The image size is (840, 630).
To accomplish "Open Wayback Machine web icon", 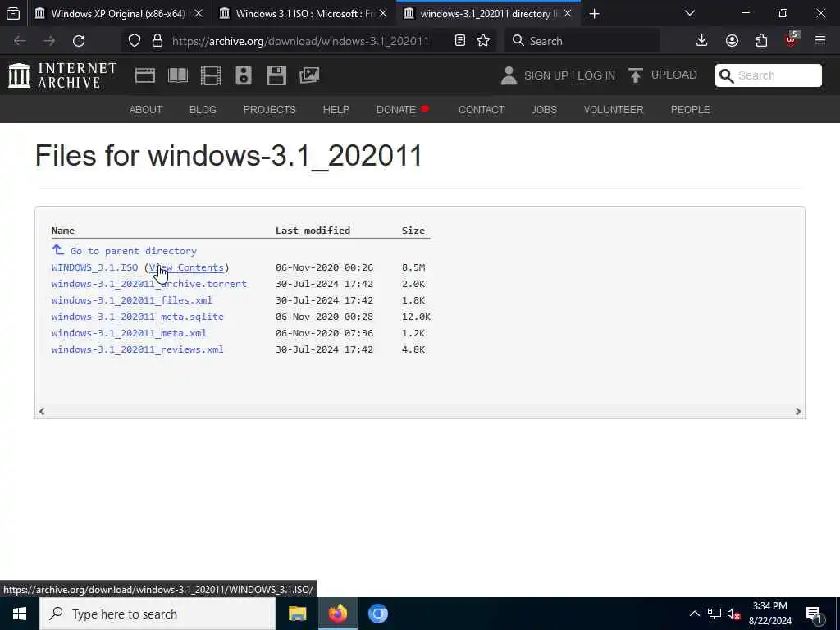I will 145,75.
